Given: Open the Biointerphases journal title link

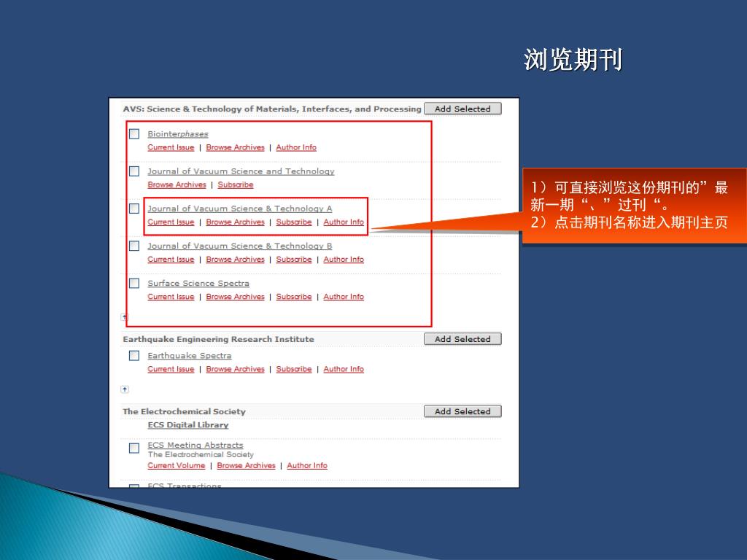Looking at the screenshot, I should point(178,134).
